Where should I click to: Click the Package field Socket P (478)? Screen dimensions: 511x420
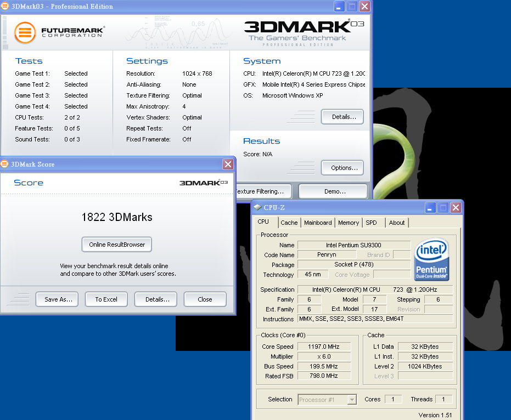tap(354, 264)
